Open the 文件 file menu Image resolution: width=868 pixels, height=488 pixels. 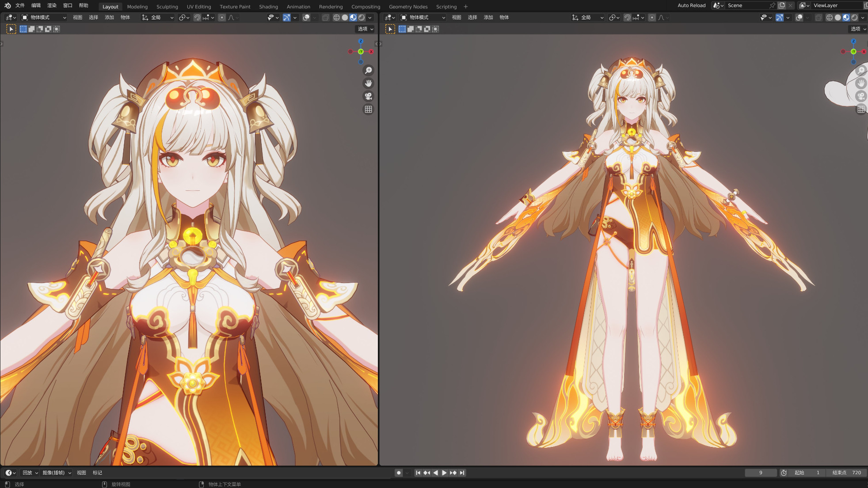[x=20, y=6]
